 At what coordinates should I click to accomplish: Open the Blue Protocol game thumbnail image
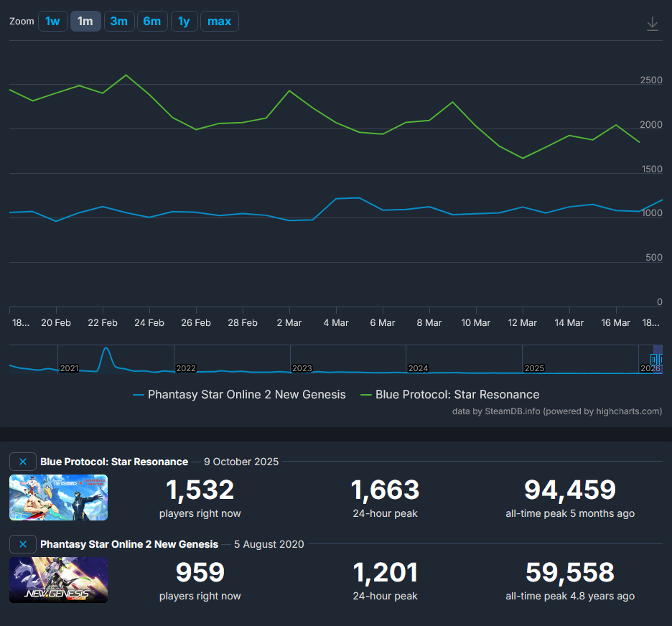pyautogui.click(x=59, y=497)
